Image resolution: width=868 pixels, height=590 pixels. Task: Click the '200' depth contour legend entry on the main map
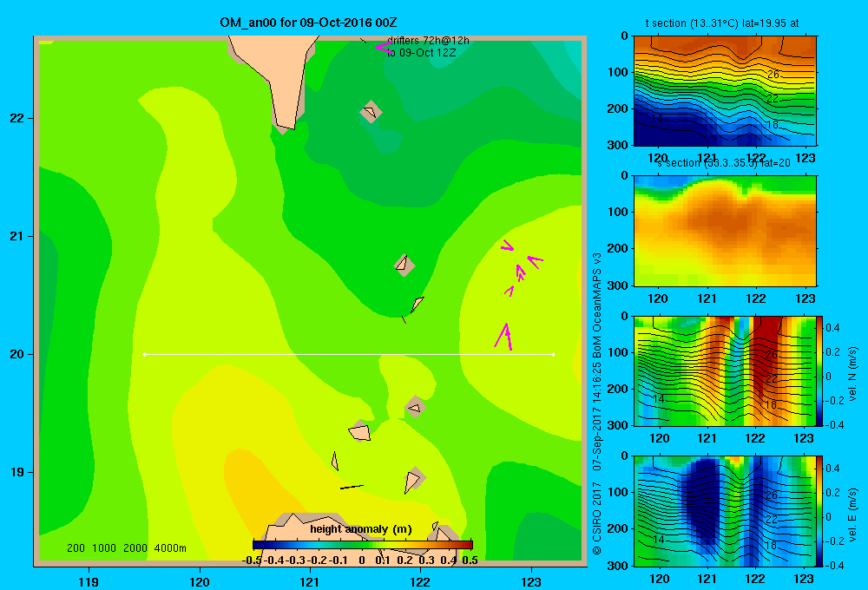(76, 548)
